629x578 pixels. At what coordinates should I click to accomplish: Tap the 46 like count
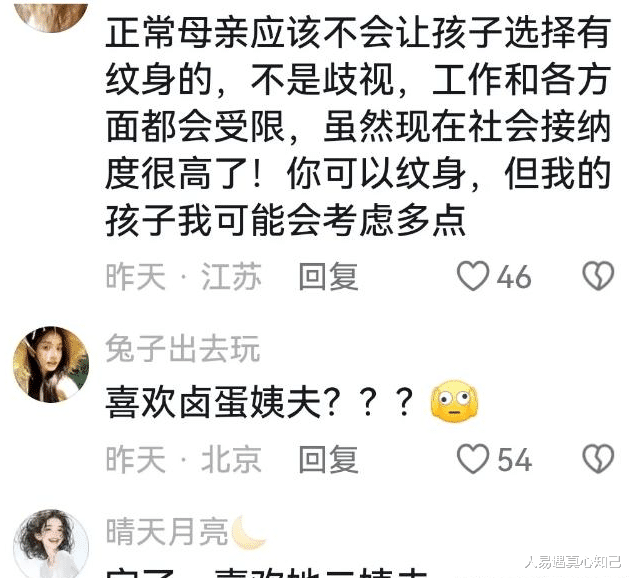point(514,277)
